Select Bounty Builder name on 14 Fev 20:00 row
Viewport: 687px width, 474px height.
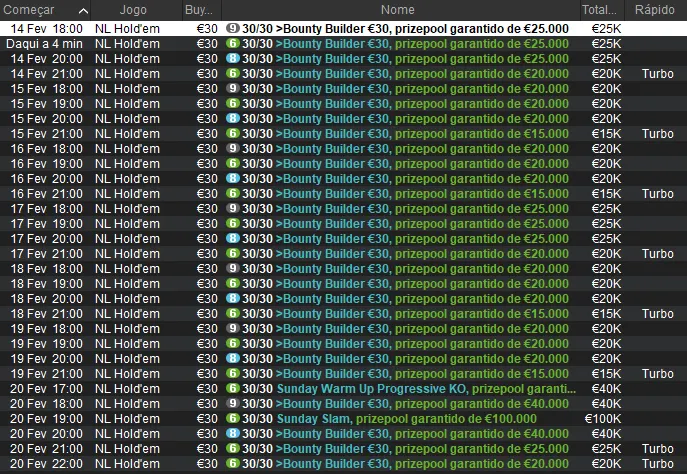pyautogui.click(x=422, y=59)
